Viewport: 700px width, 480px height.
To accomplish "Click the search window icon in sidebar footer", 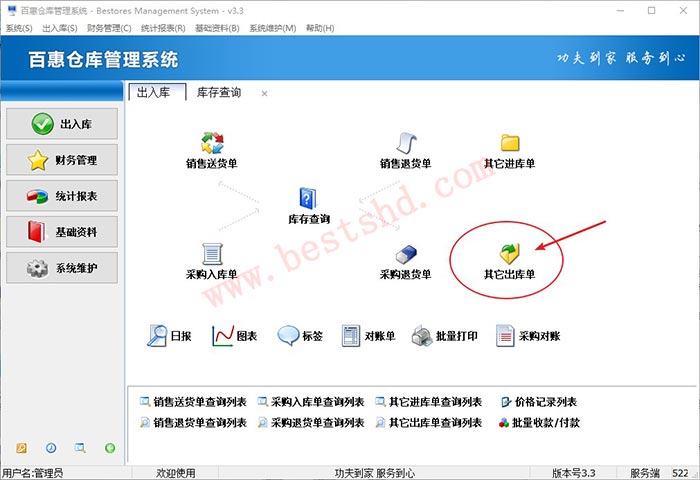I will tap(80, 448).
